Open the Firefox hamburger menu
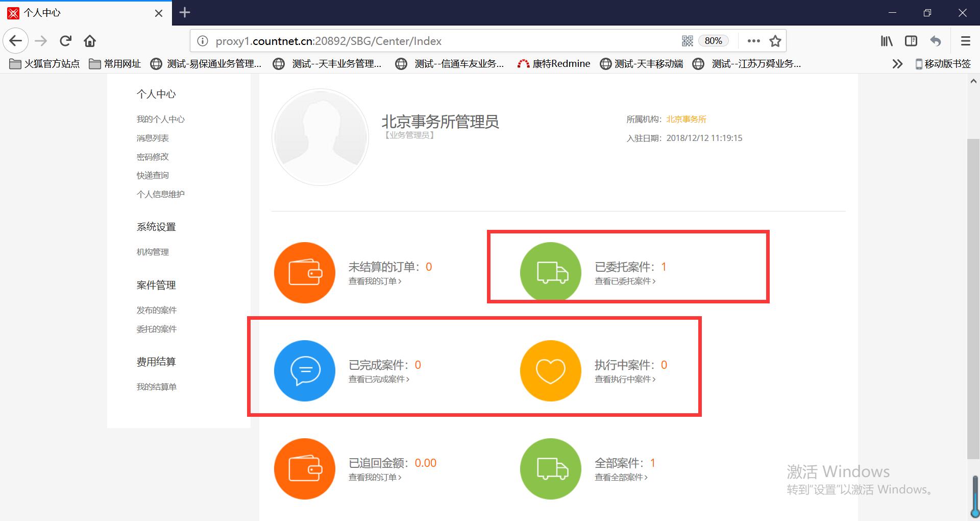 (965, 41)
